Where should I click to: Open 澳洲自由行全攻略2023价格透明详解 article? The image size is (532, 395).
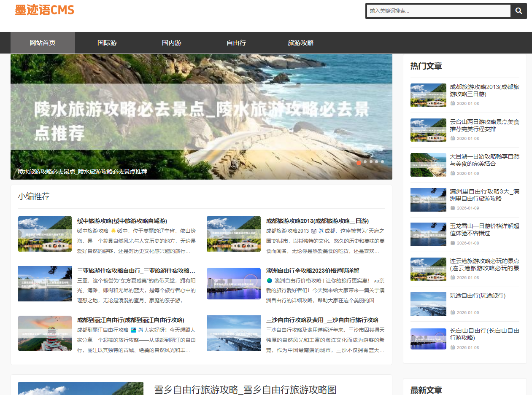313,271
